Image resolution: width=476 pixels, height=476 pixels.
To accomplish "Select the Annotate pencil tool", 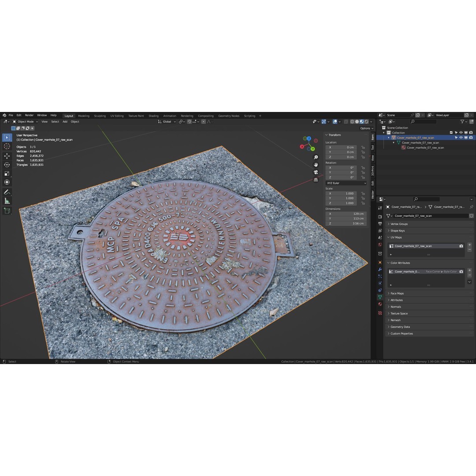I will [7, 192].
